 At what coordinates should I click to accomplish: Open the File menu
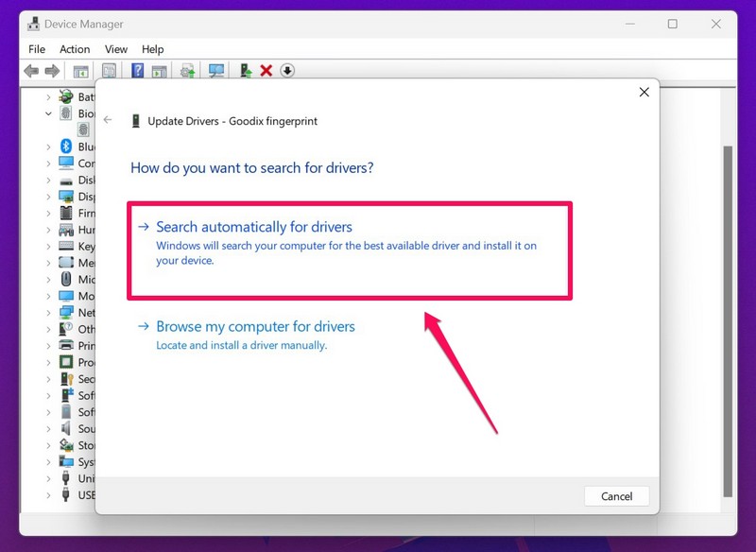pos(37,49)
